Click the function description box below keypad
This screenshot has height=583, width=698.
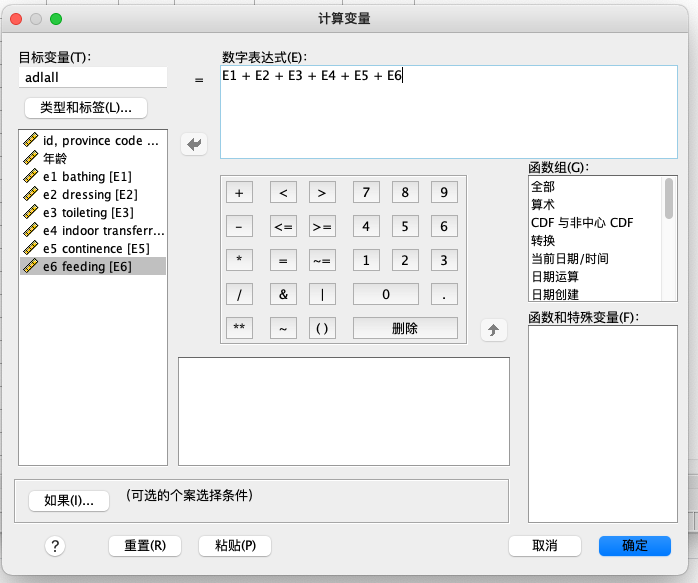[344, 411]
